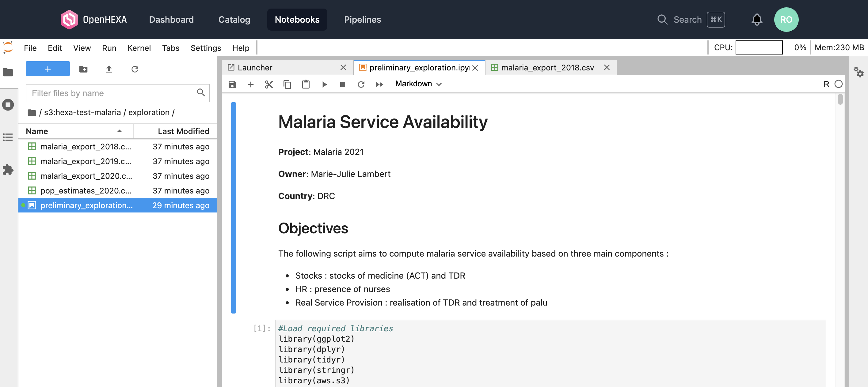Toggle the property inspector gears icon
The image size is (868, 387).
click(858, 72)
